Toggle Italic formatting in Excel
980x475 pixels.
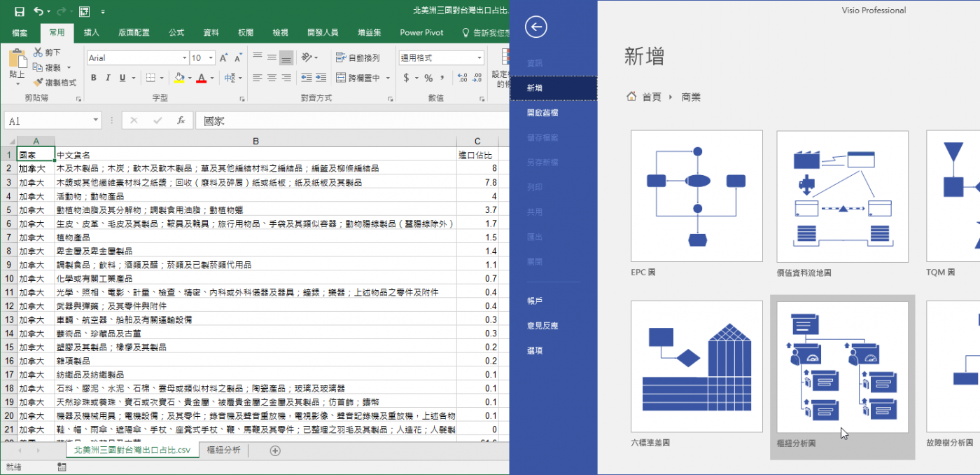pos(108,78)
